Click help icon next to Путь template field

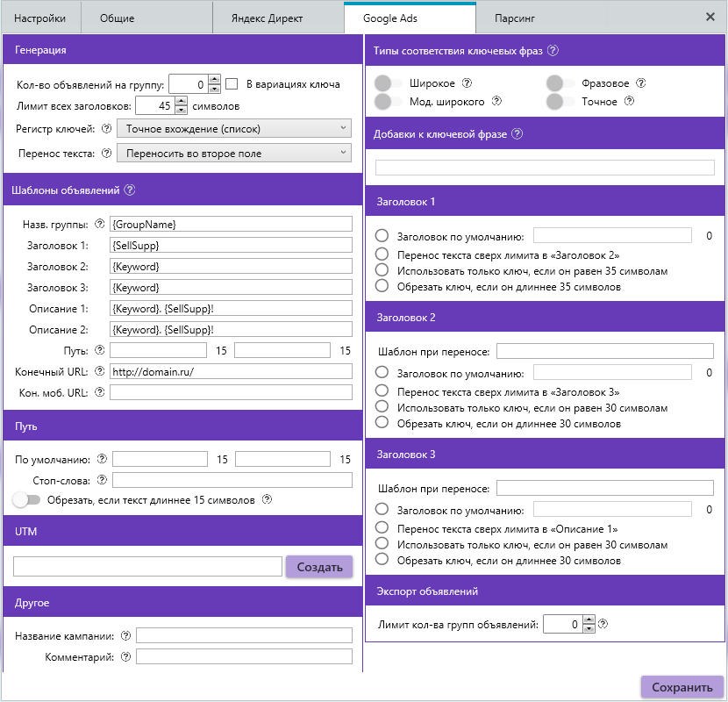point(100,350)
